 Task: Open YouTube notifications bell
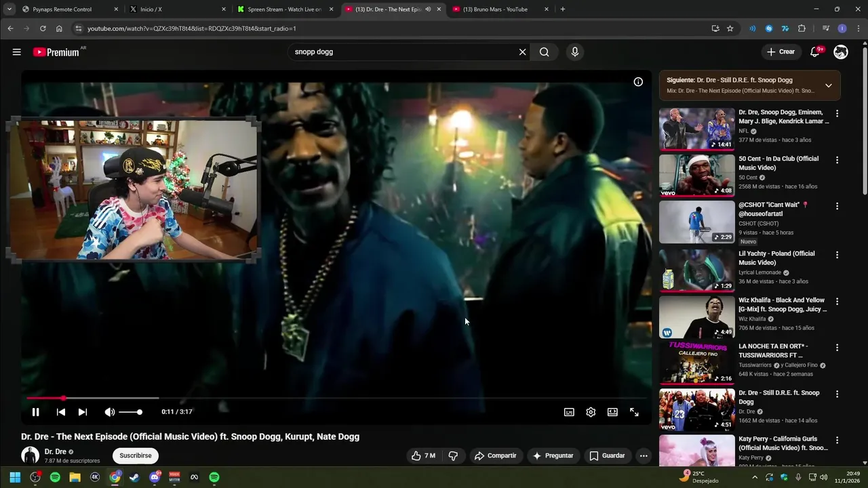pos(815,52)
